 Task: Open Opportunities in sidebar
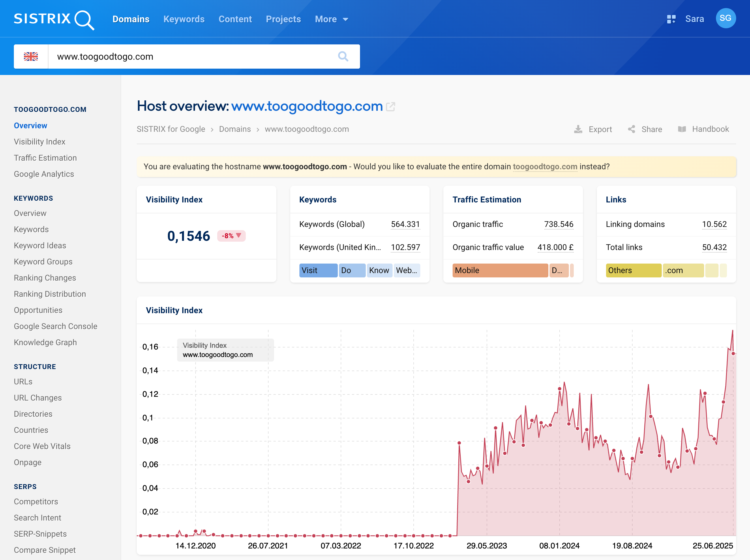pyautogui.click(x=38, y=310)
